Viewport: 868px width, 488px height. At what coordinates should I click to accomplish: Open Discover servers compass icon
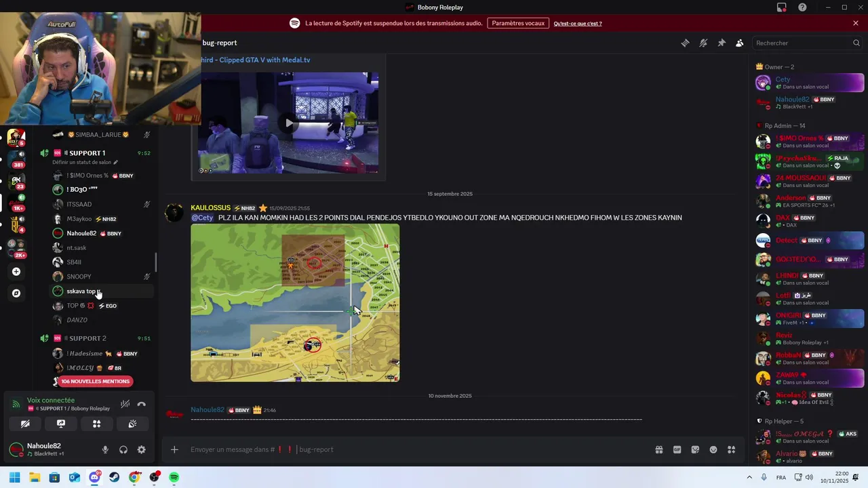coord(16,293)
